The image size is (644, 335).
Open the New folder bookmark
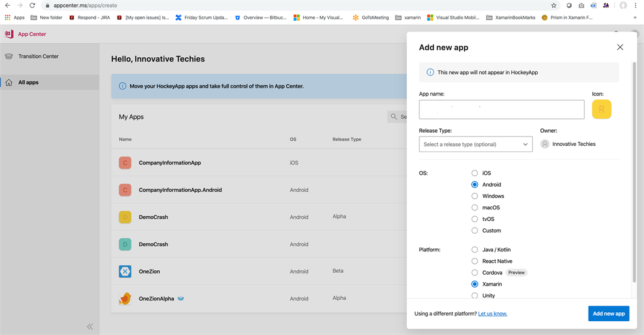(47, 18)
